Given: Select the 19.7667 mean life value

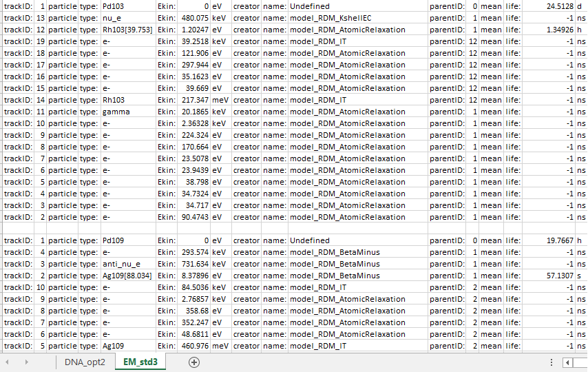Looking at the screenshot, I should click(x=549, y=240).
